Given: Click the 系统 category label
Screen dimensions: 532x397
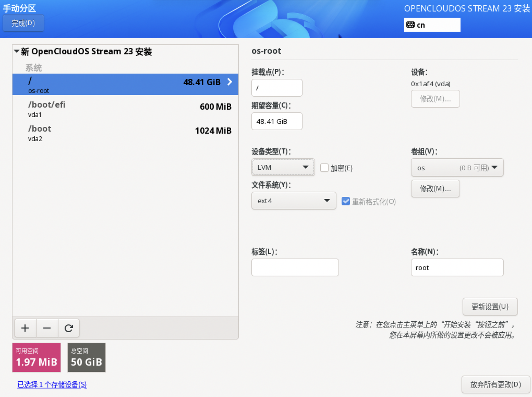Looking at the screenshot, I should pyautogui.click(x=34, y=67).
